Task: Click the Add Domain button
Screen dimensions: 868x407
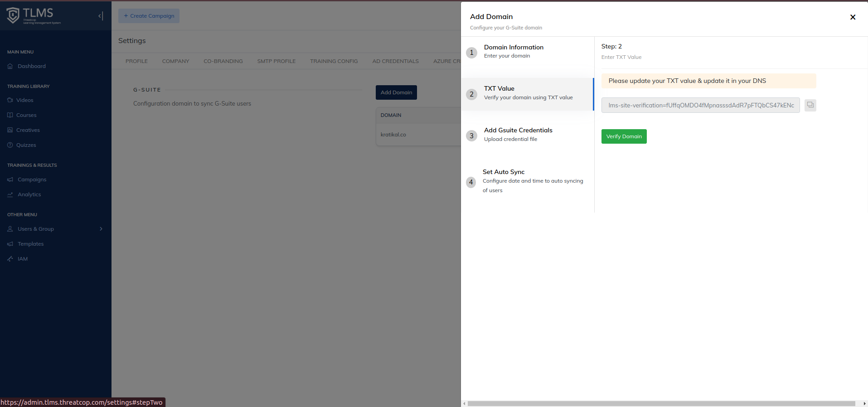Action: coord(396,92)
